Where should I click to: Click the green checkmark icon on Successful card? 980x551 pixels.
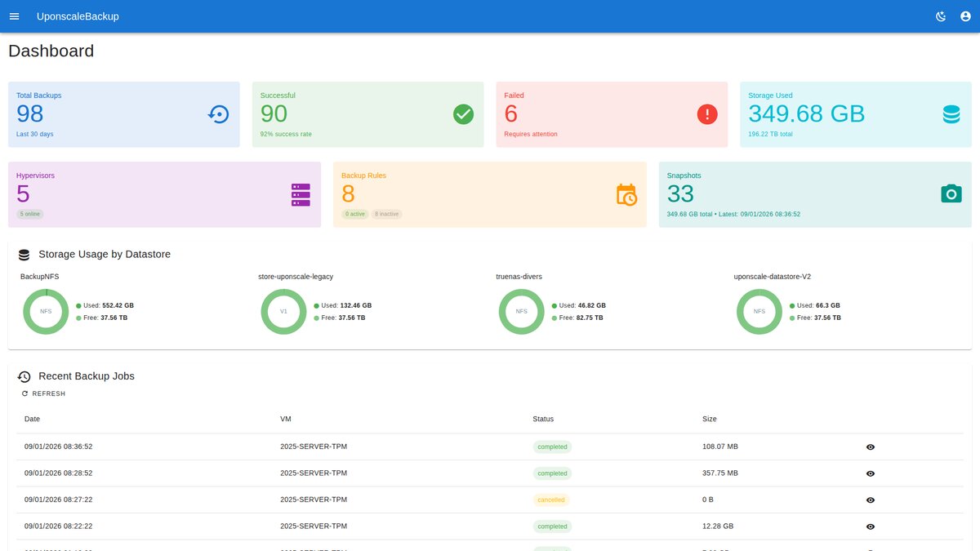(462, 114)
